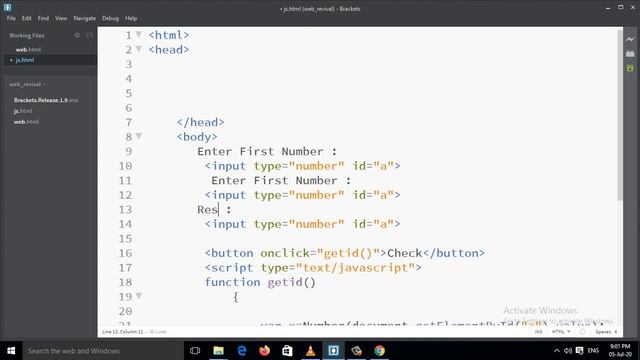Select web.html in Working Files
Viewport: 640px width, 360px height.
(28, 49)
